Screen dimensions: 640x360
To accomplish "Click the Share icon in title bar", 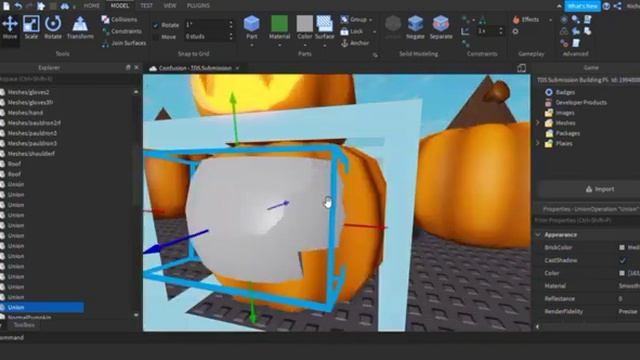I will [618, 6].
